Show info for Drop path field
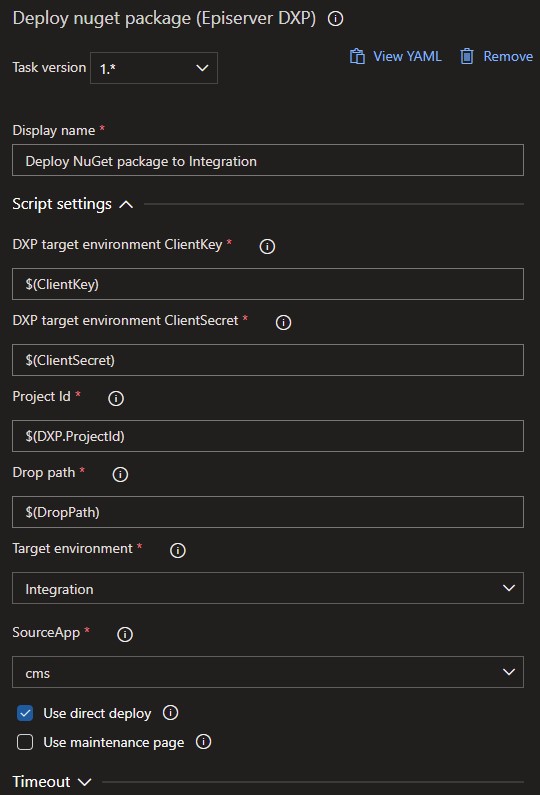540x795 pixels. click(120, 475)
